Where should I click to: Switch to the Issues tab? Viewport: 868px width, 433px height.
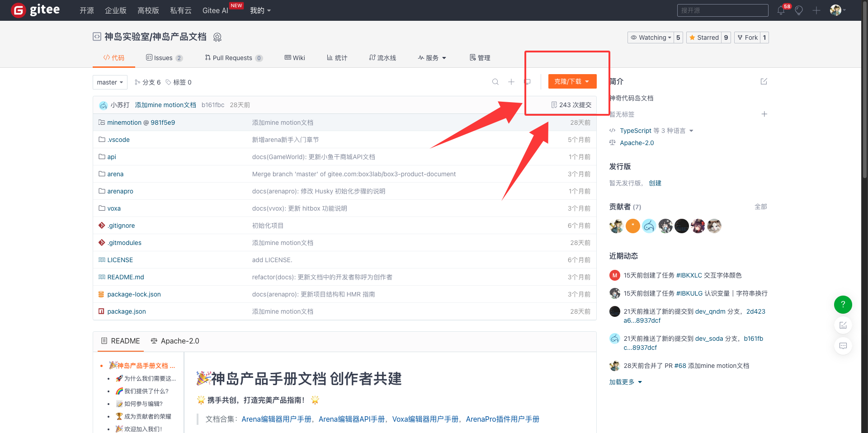(x=164, y=58)
